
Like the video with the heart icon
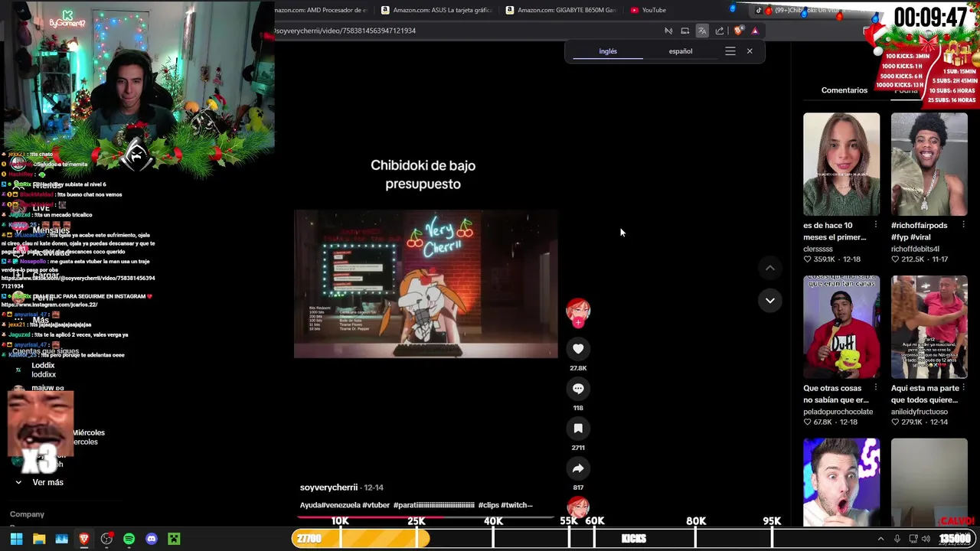pyautogui.click(x=578, y=349)
